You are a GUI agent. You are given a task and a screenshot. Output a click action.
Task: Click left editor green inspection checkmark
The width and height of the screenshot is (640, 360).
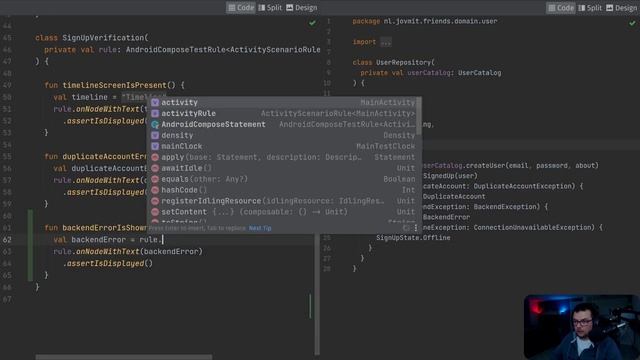click(x=312, y=23)
